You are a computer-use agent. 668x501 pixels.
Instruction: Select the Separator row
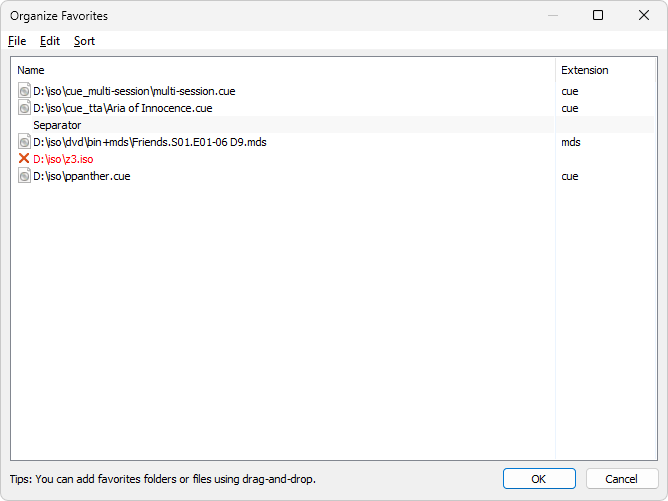pyautogui.click(x=57, y=125)
